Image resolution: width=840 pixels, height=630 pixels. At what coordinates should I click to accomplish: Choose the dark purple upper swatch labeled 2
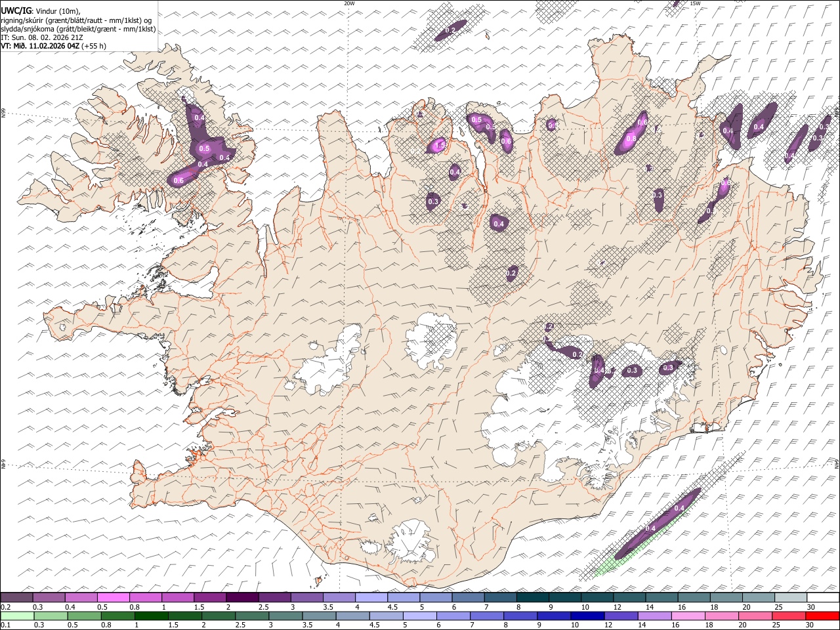coord(242,597)
